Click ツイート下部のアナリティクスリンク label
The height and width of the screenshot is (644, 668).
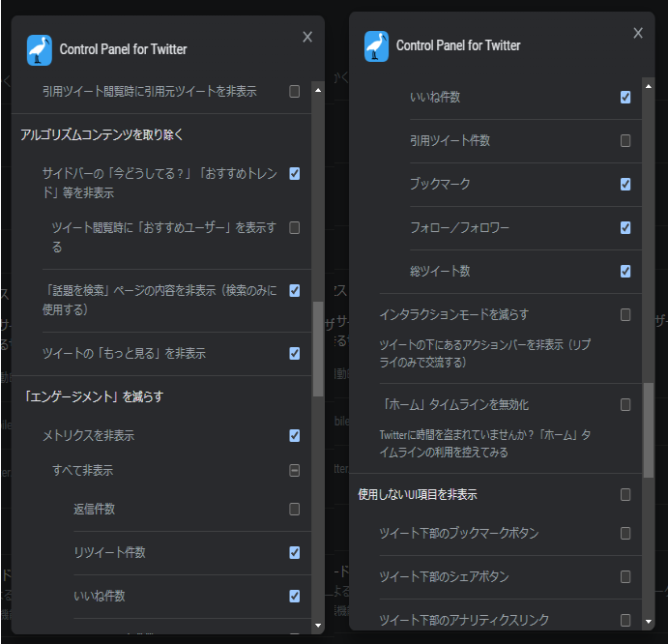464,620
